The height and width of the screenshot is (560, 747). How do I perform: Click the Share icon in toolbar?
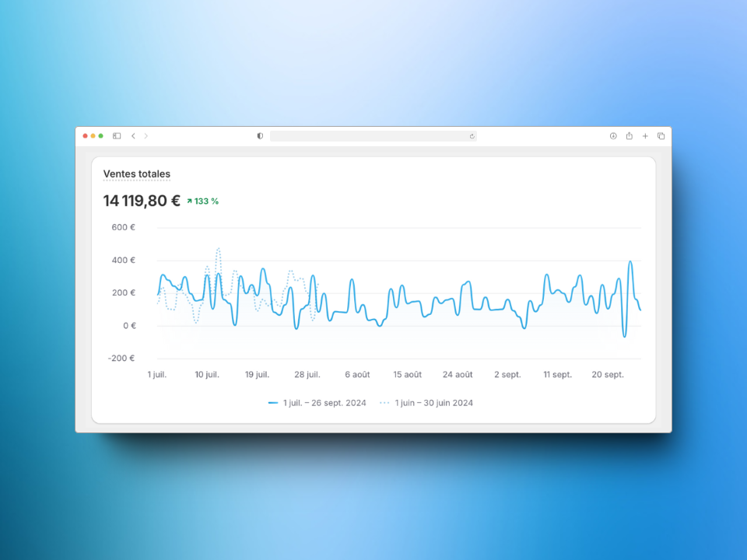click(x=629, y=136)
